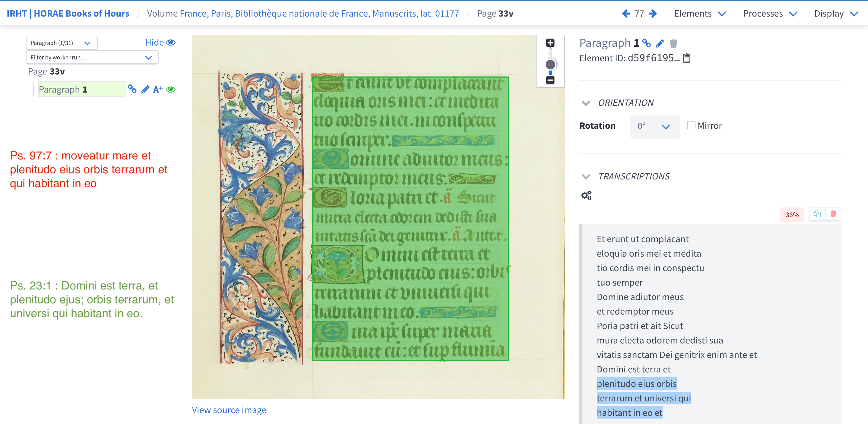Toggle visibility of Paragraph 1 with green eye

click(171, 89)
